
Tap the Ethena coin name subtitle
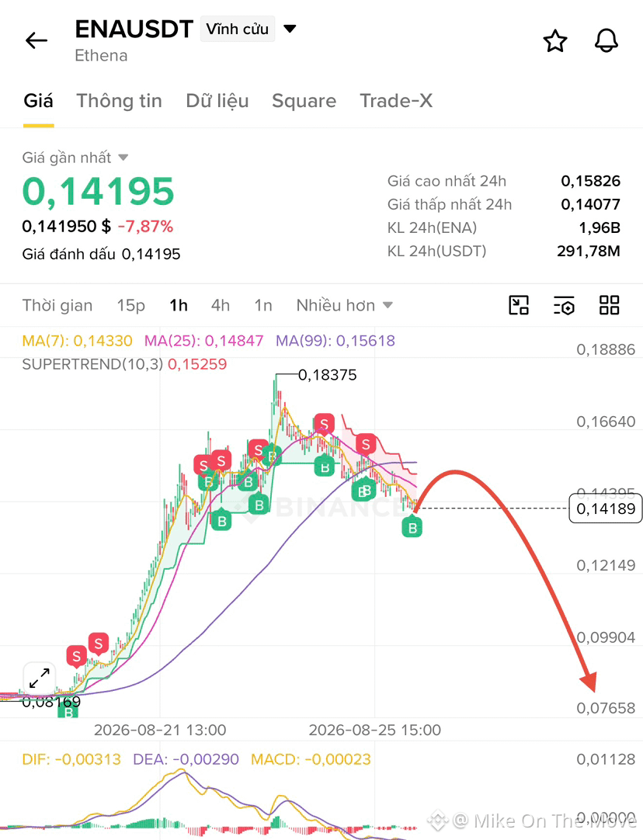[x=101, y=56]
